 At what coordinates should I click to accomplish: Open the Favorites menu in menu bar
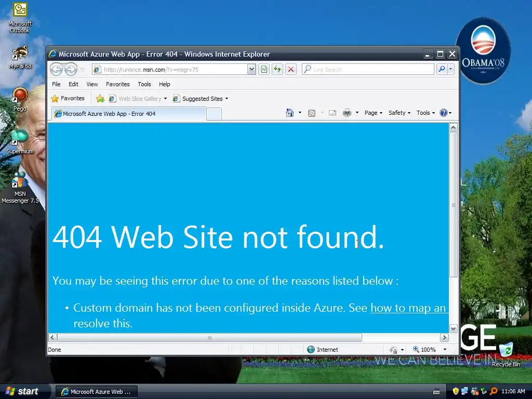tap(118, 84)
